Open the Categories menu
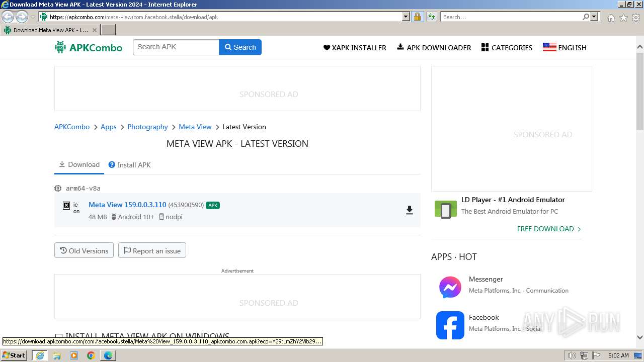Screen dimensions: 644x362 point(507,48)
